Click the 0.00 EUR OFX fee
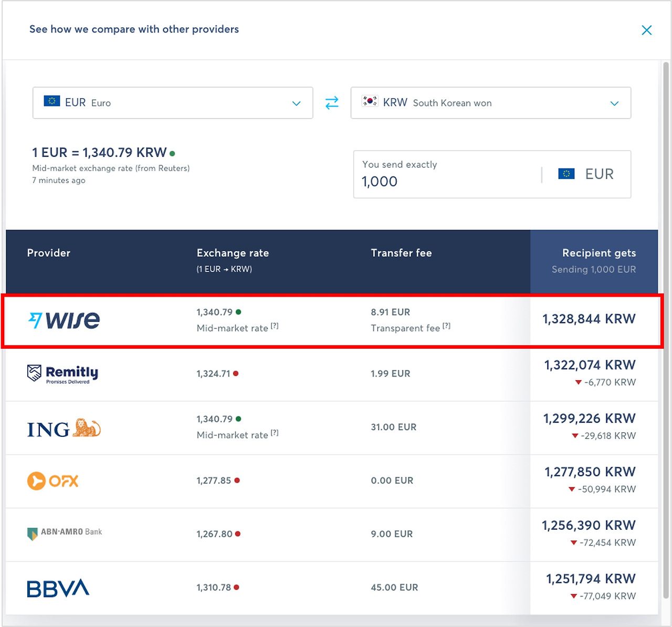Viewport: 672px width, 627px height. tap(392, 480)
